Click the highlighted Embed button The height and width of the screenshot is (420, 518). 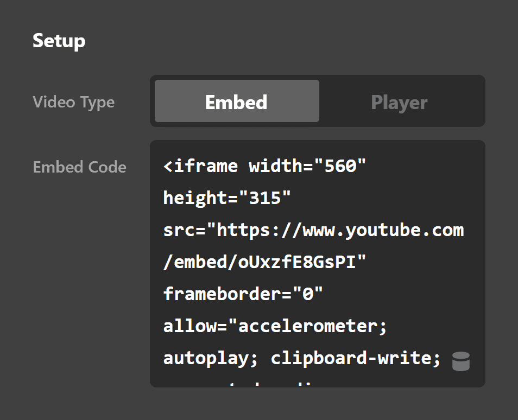pyautogui.click(x=236, y=101)
